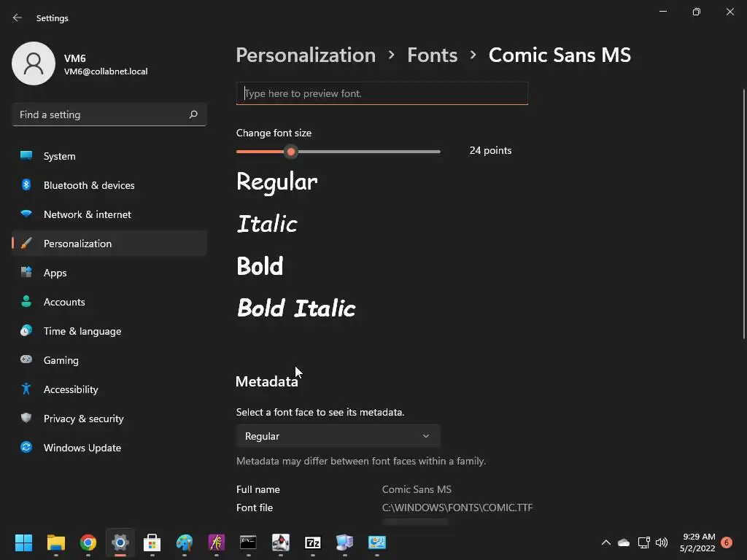Open the Privacy shield icon
The width and height of the screenshot is (747, 560).
pos(26,418)
